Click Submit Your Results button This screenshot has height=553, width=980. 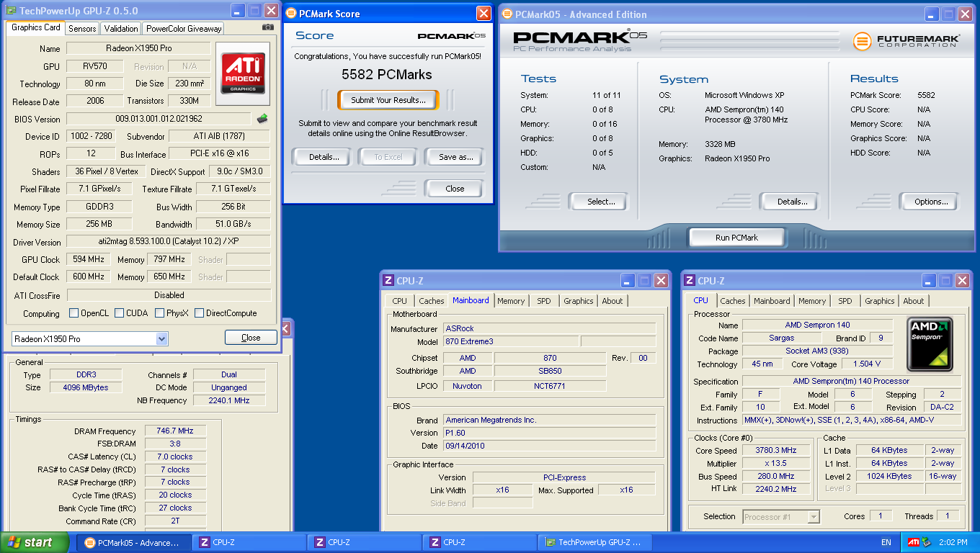[x=388, y=100]
